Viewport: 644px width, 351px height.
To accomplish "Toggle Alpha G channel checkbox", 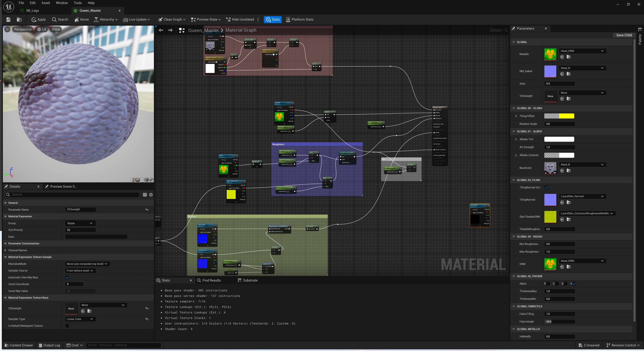I will coord(557,284).
